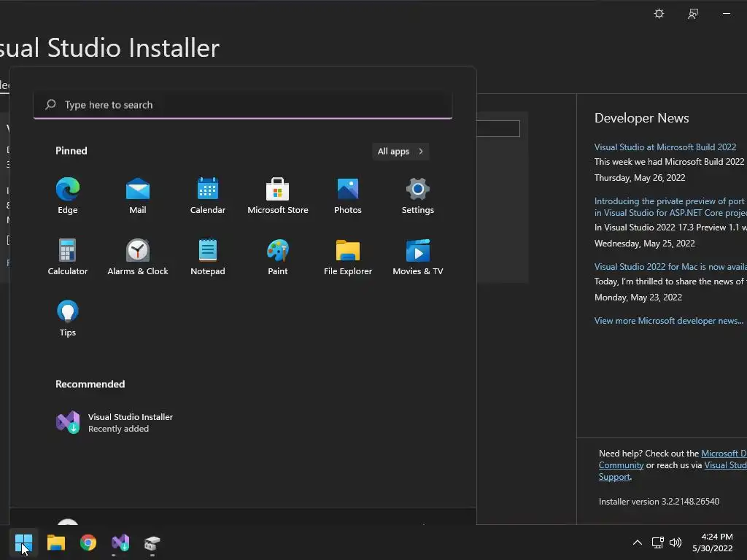Click the Installer version 3.2.2148.26540 text
747x560 pixels.
(x=659, y=502)
